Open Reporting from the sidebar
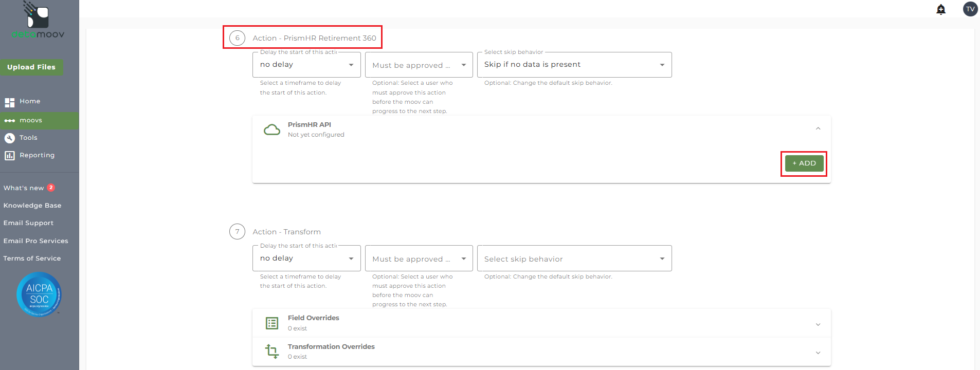Screen dimensions: 980x370 tap(37, 155)
